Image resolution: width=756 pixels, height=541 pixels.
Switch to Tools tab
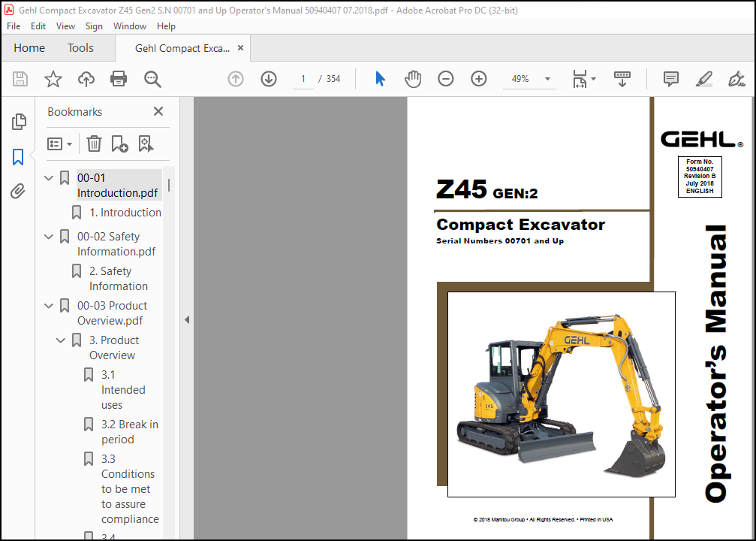[x=80, y=48]
